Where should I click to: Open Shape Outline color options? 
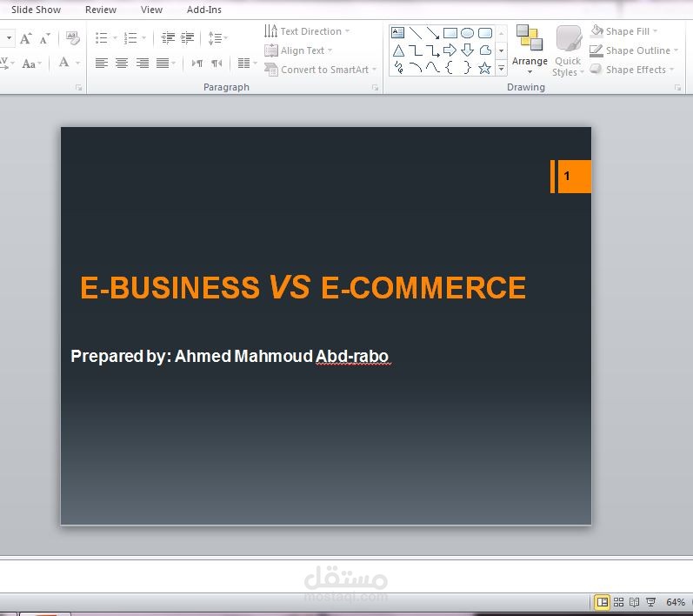point(634,50)
